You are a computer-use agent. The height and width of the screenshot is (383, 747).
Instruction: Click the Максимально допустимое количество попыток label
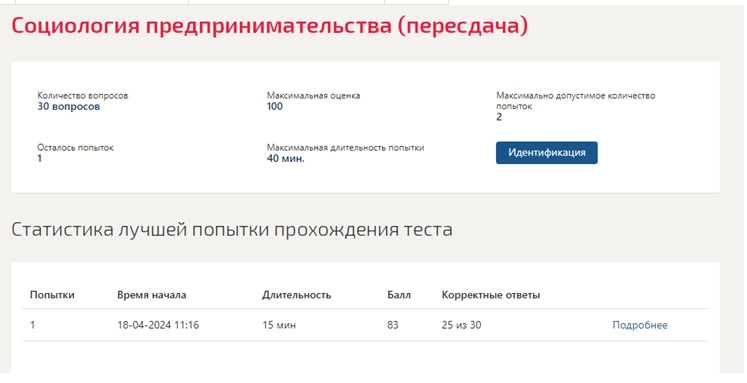point(575,101)
